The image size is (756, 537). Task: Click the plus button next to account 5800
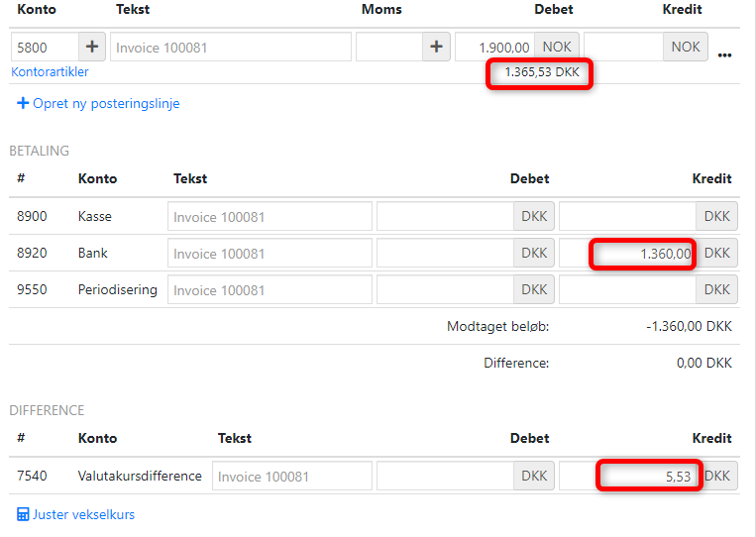point(92,47)
